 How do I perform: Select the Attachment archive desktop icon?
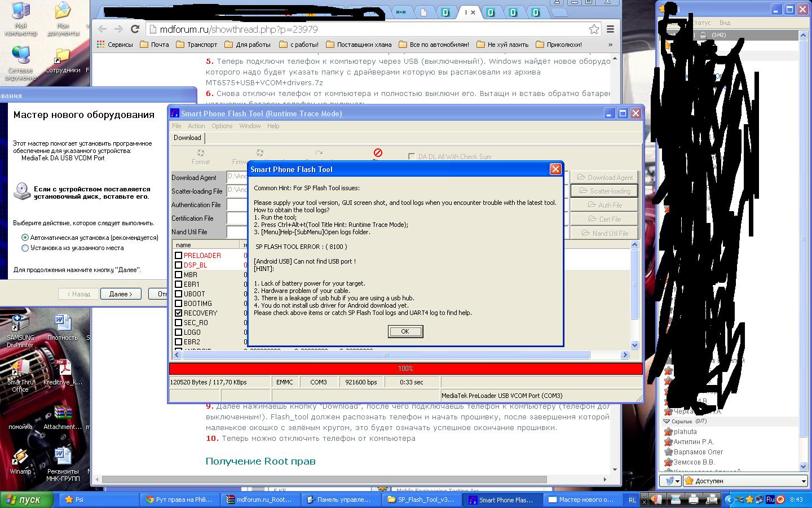pos(63,418)
